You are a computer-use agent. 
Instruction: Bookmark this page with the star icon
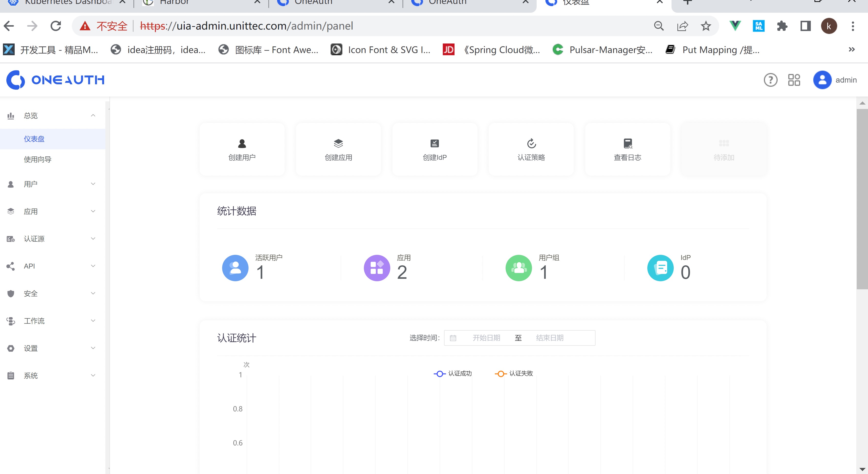tap(705, 26)
